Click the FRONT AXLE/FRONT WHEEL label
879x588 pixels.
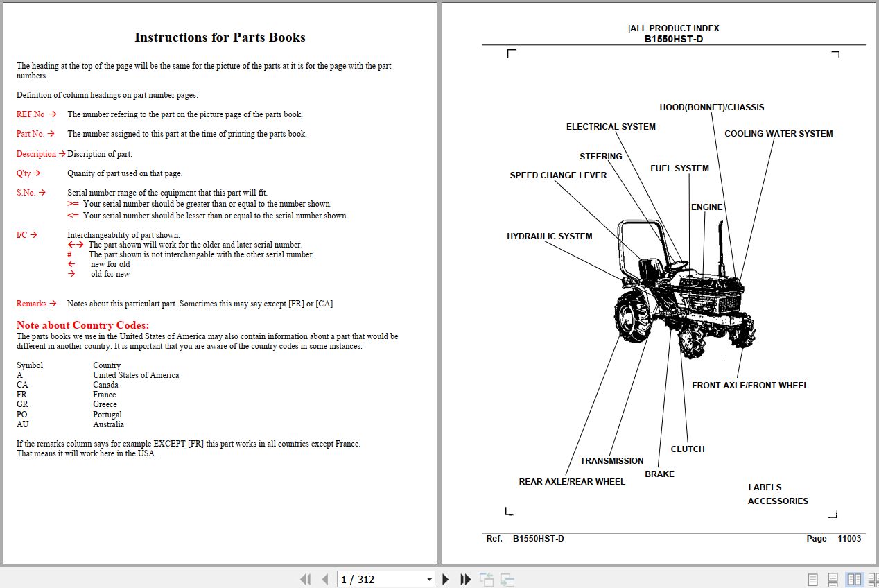coord(750,386)
